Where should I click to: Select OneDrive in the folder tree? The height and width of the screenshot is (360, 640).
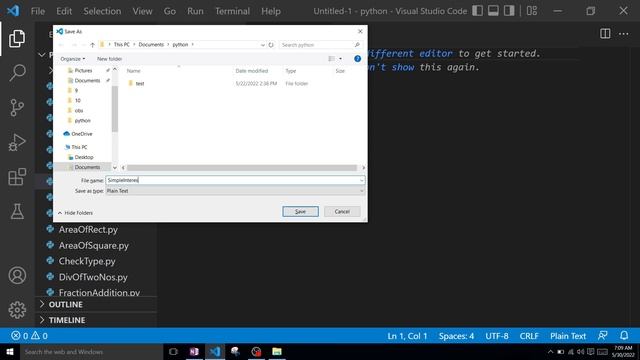82,134
